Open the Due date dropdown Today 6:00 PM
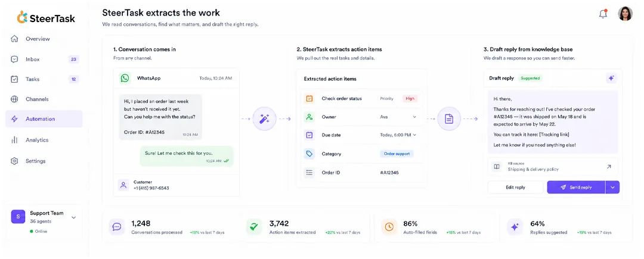This screenshot has width=644, height=259. [x=398, y=135]
